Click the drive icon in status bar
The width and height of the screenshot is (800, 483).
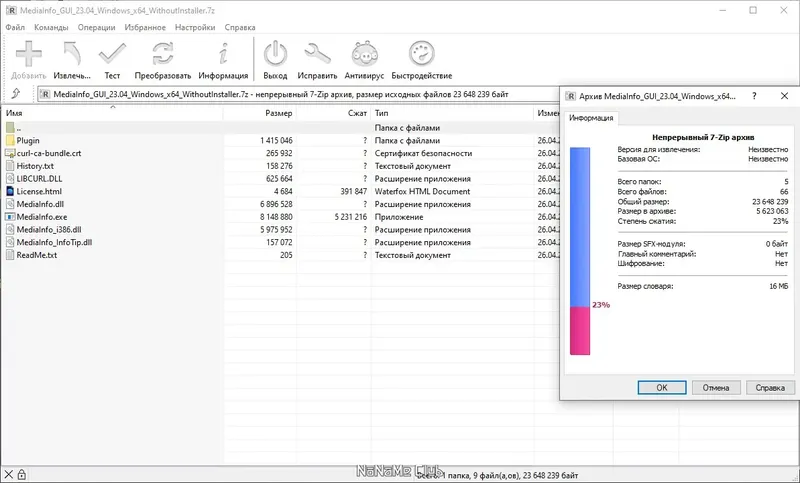[x=9, y=475]
